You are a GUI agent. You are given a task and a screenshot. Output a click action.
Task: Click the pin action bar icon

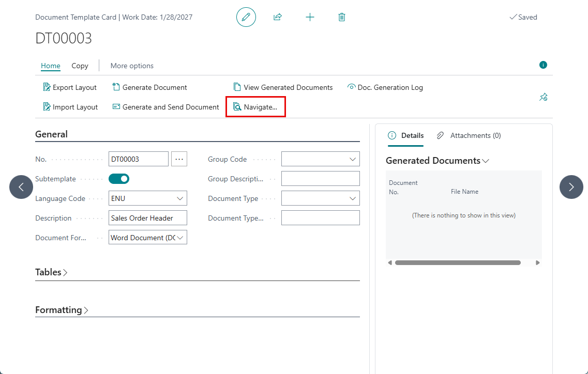543,97
